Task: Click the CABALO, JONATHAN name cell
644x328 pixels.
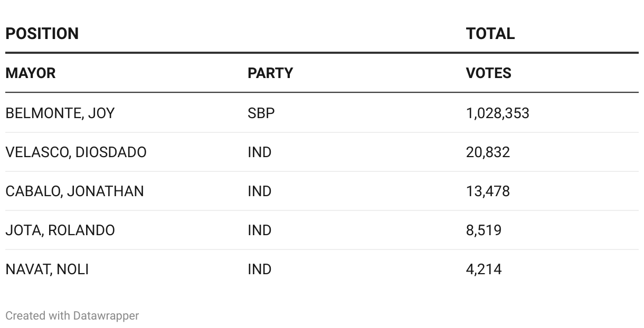Action: tap(74, 191)
